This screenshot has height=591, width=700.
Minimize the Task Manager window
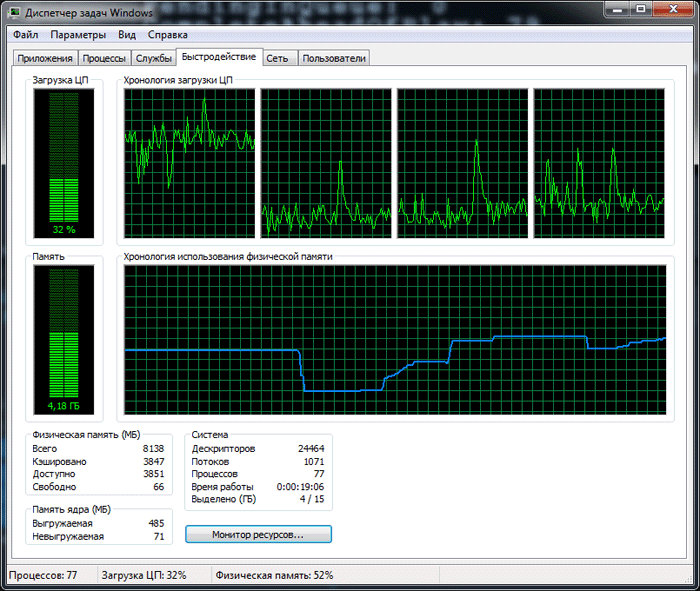pos(617,9)
